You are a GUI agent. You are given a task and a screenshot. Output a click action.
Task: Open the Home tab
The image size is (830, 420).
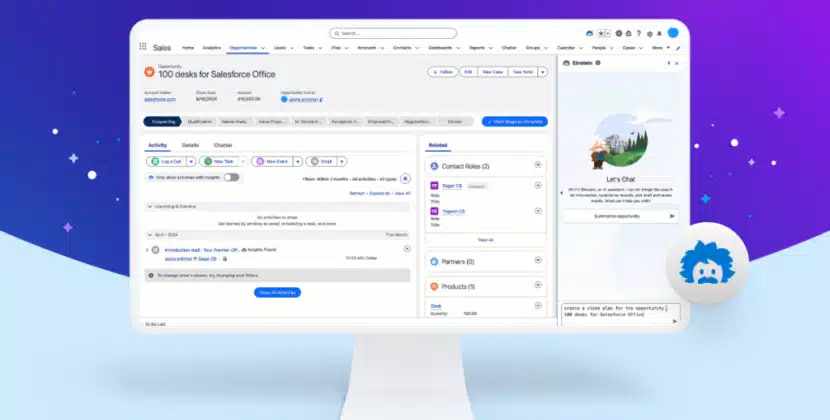click(188, 48)
